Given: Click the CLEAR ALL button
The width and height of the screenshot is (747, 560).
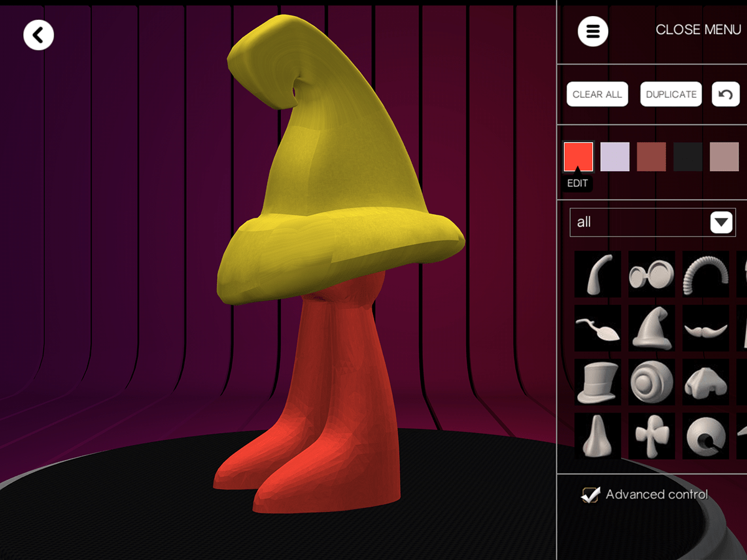Looking at the screenshot, I should pos(597,95).
